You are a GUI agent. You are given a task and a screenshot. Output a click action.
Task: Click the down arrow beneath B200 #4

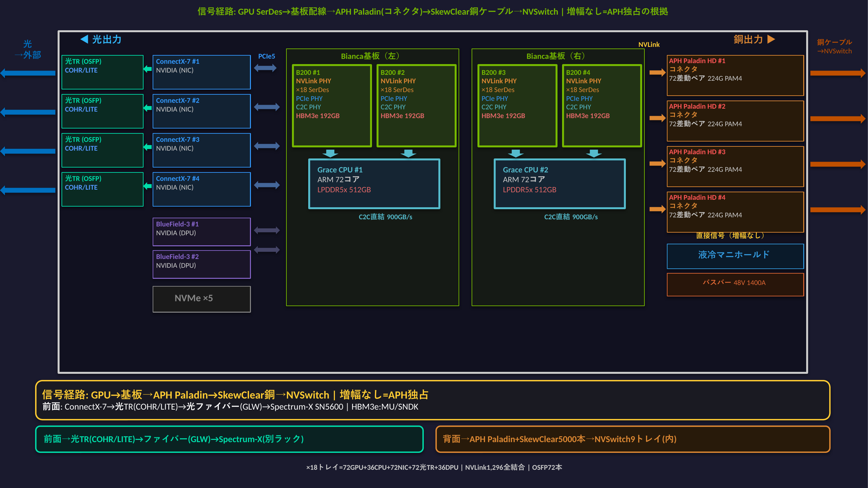[x=594, y=154]
